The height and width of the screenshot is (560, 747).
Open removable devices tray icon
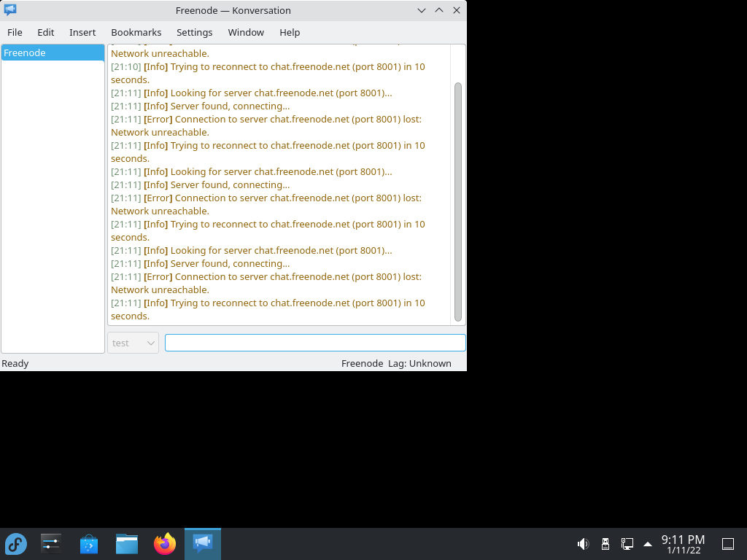(x=605, y=544)
